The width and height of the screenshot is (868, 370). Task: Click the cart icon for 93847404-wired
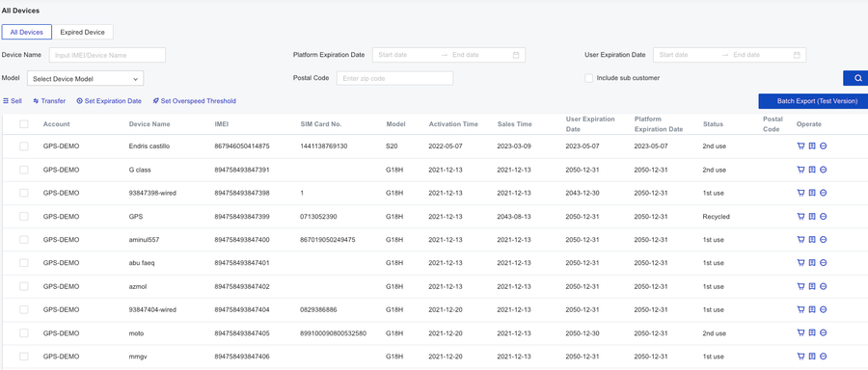[x=800, y=309]
